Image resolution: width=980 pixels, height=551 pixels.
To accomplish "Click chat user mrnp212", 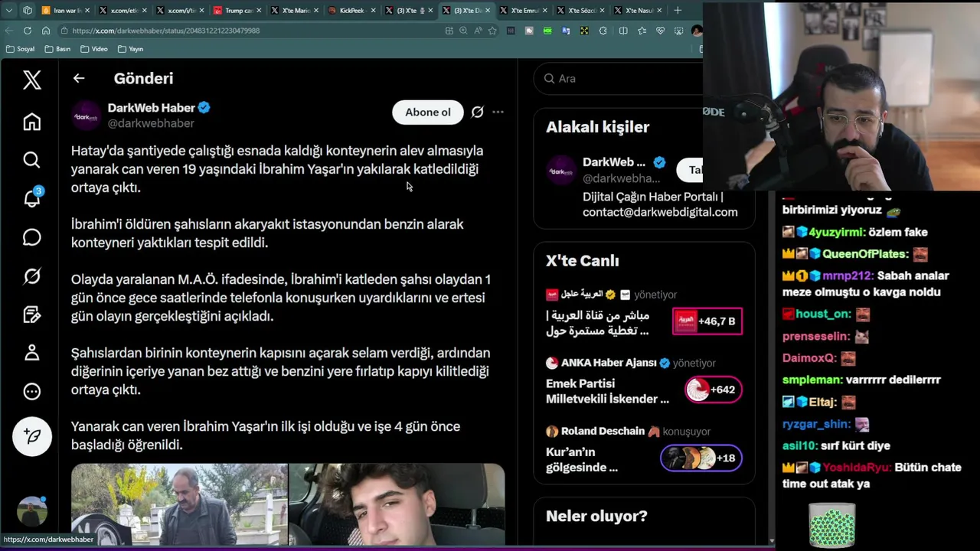I will tap(848, 276).
